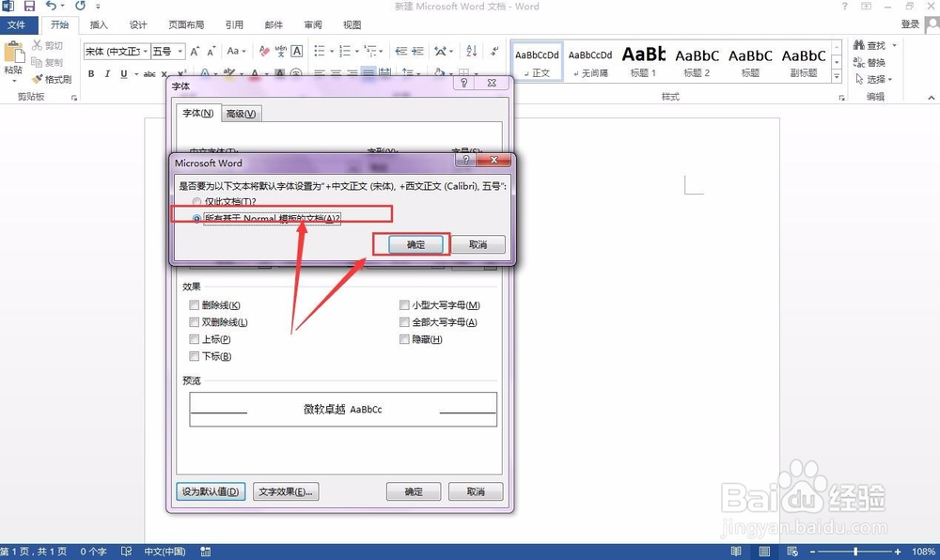
Task: Check the subscript 下标 checkbox
Action: (194, 356)
